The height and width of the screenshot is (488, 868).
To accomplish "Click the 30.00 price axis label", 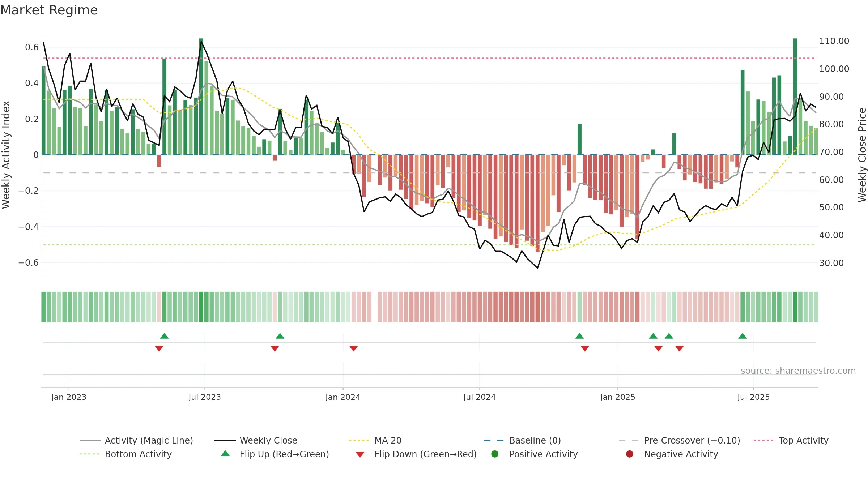I will [831, 263].
